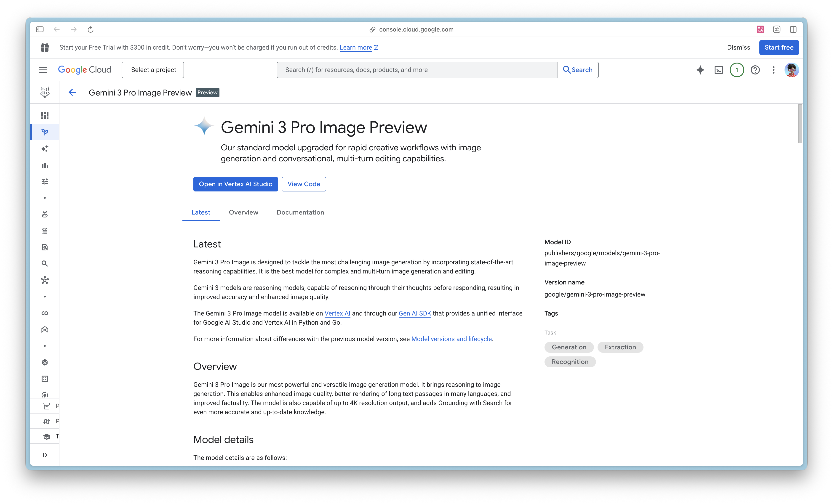This screenshot has width=833, height=504.
Task: Follow the Gen AI SDK link
Action: click(x=415, y=313)
